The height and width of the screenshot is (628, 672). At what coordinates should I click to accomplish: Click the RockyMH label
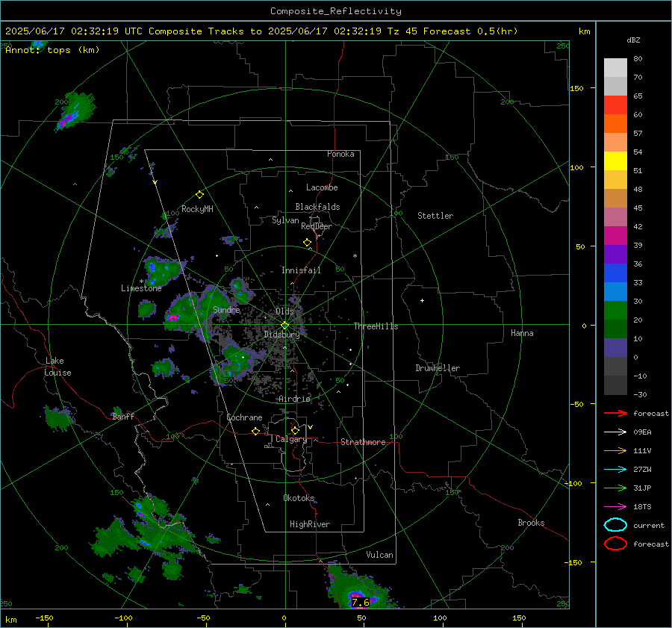pos(197,209)
